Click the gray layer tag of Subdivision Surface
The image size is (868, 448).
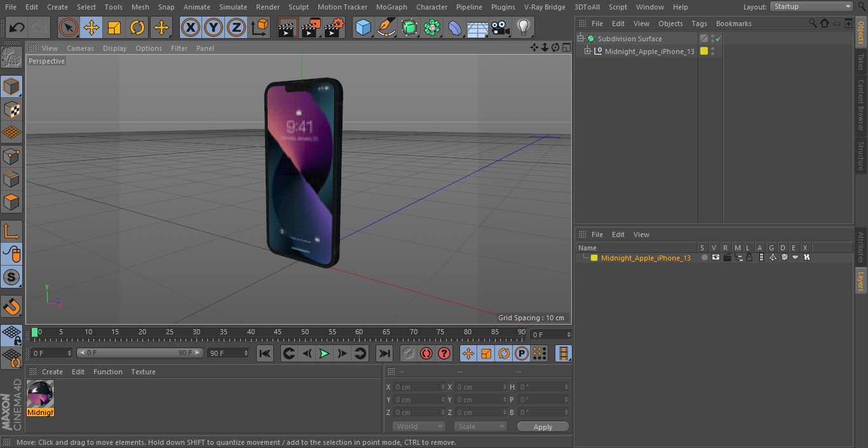[704, 39]
